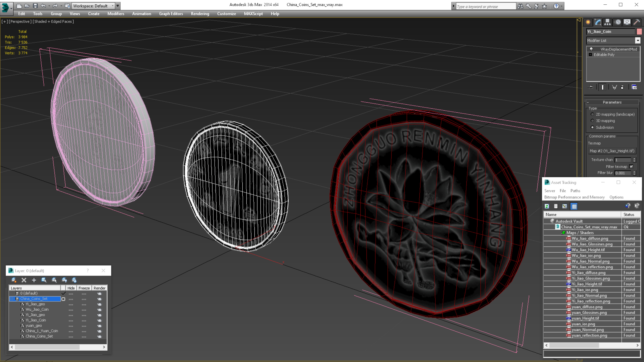Add selected objects to layer plus icon
644x362 pixels.
pyautogui.click(x=34, y=280)
